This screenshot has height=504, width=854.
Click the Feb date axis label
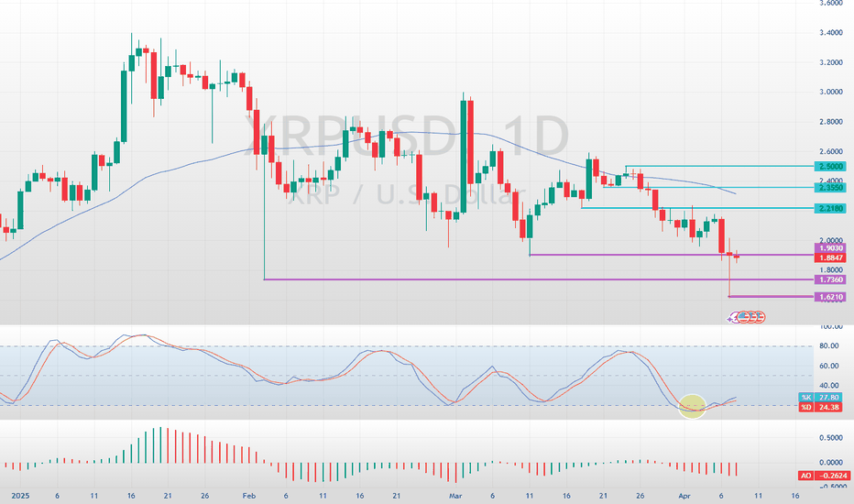(x=249, y=496)
